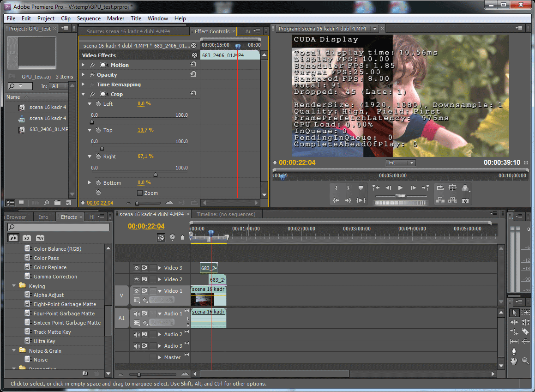Viewport: 535px width, 392px height.
Task: Reset the Crop effect
Action: pyautogui.click(x=193, y=93)
